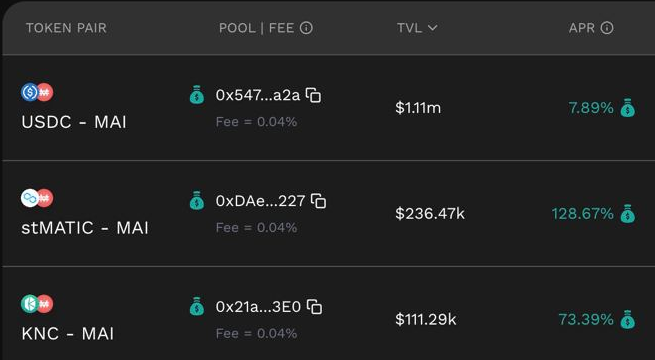This screenshot has width=655, height=360.
Task: Click the KNC-MAI token logos
Action: (x=37, y=304)
